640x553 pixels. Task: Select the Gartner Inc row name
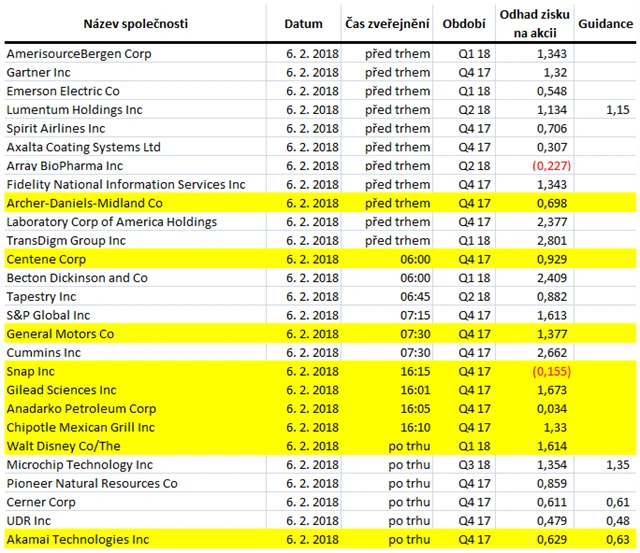38,73
